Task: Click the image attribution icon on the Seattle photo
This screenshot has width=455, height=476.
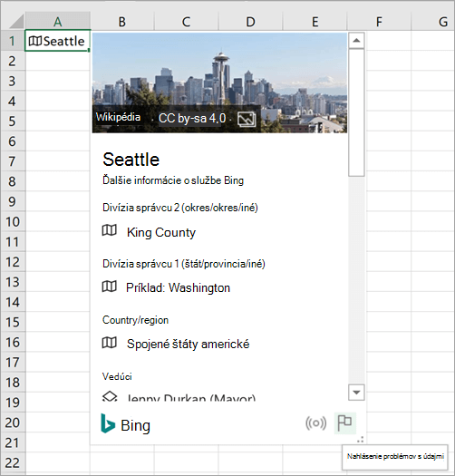Action: 247,120
